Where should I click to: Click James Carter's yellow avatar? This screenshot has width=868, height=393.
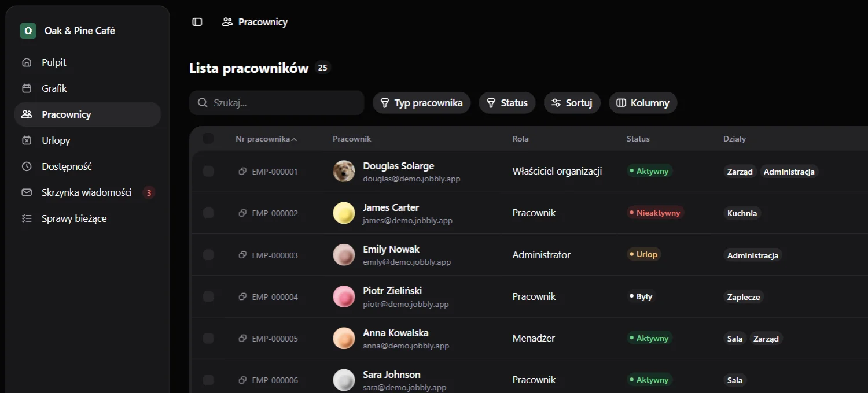344,213
